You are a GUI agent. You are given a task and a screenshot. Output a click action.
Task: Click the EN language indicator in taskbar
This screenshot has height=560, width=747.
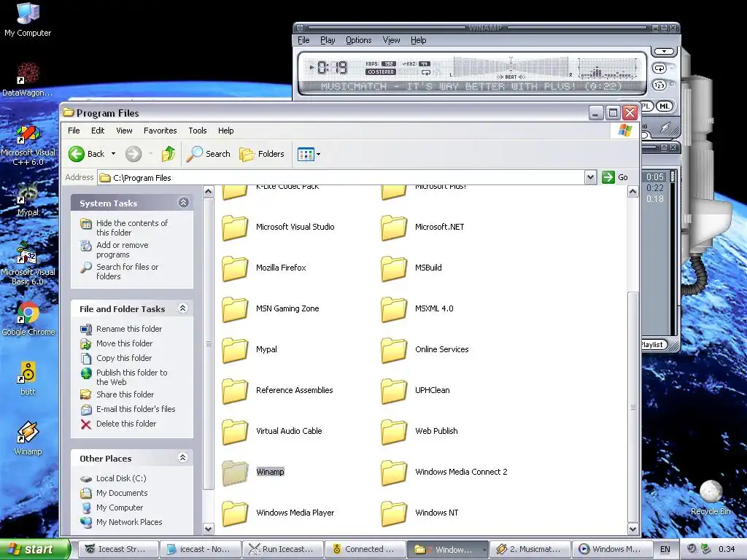pos(665,550)
